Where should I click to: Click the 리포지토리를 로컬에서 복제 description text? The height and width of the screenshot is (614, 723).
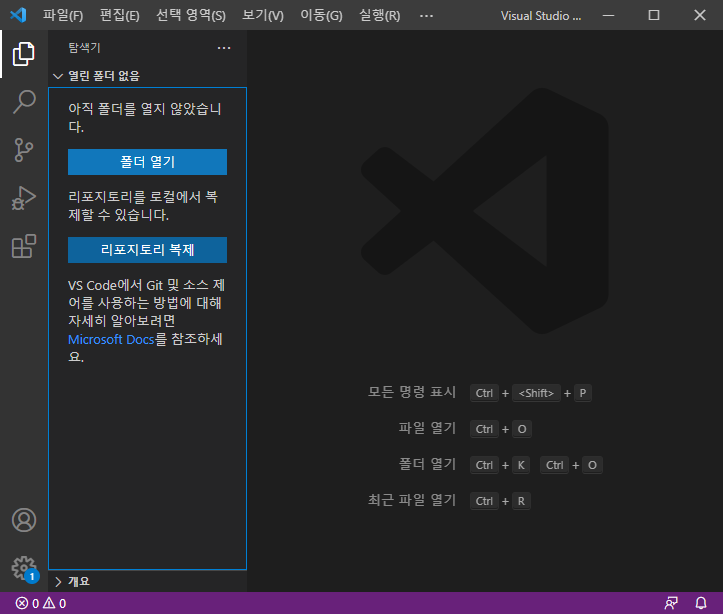[143, 206]
